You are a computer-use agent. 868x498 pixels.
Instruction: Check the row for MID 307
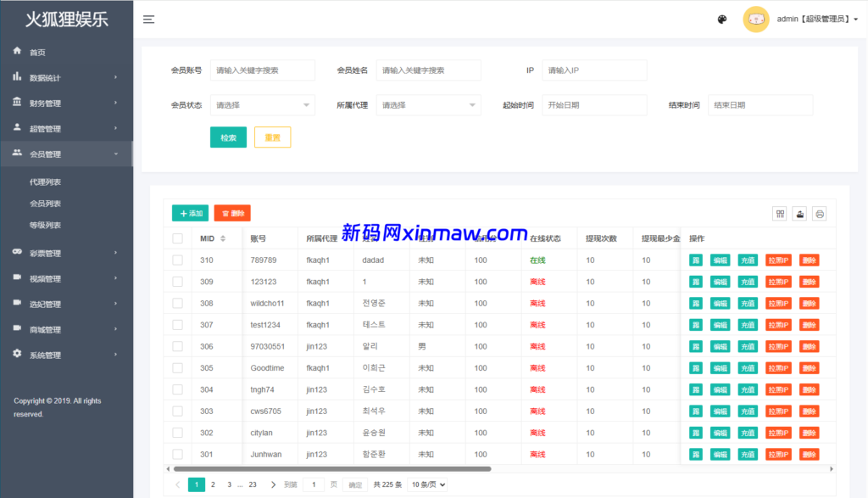click(x=178, y=325)
